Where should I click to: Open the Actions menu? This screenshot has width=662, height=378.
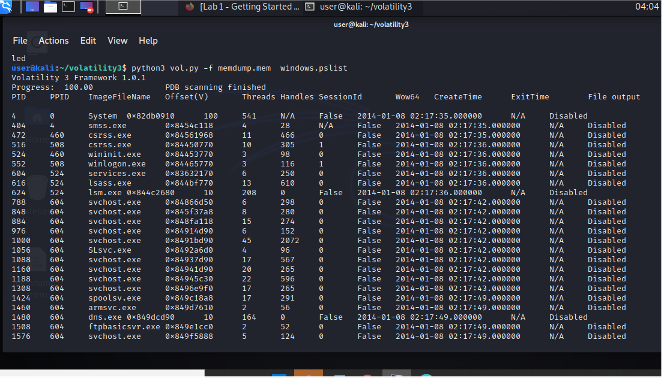pos(54,41)
